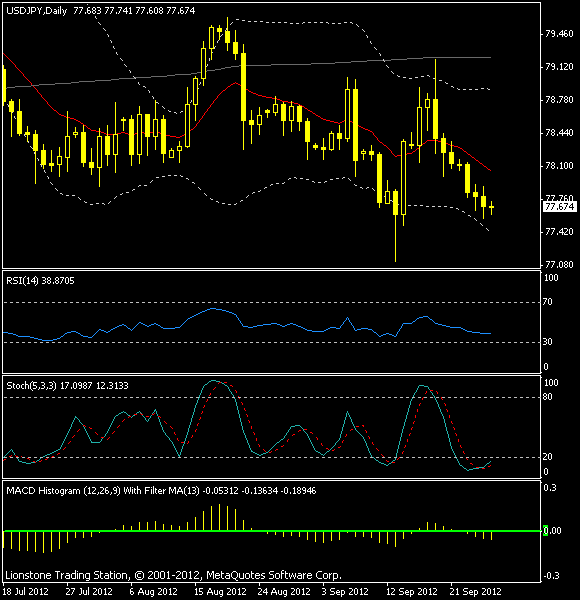
Task: Click the Lionstone Trading Station copyright text
Action: (x=173, y=575)
